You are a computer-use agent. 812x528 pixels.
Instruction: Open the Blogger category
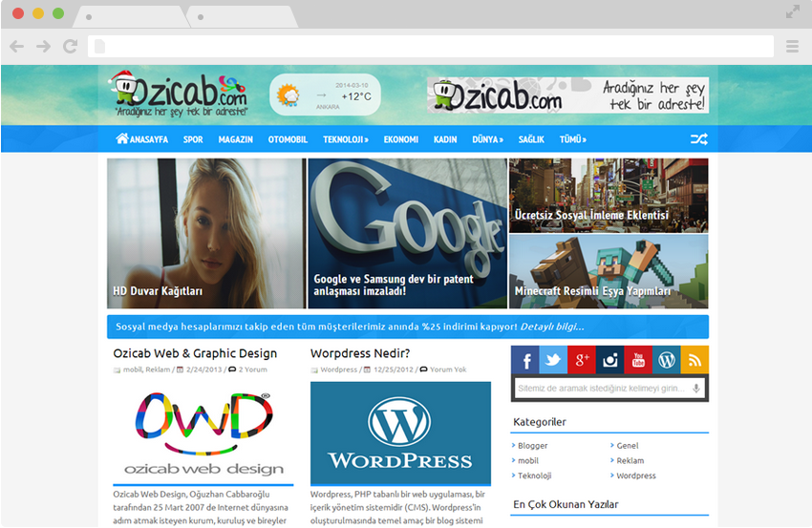[532, 446]
